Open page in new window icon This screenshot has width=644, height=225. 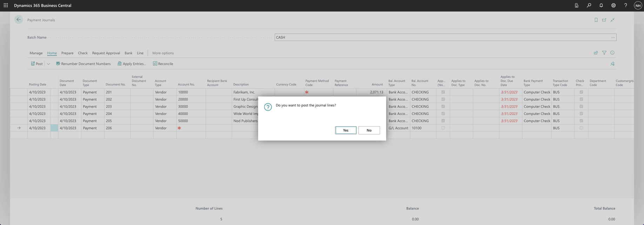604,20
